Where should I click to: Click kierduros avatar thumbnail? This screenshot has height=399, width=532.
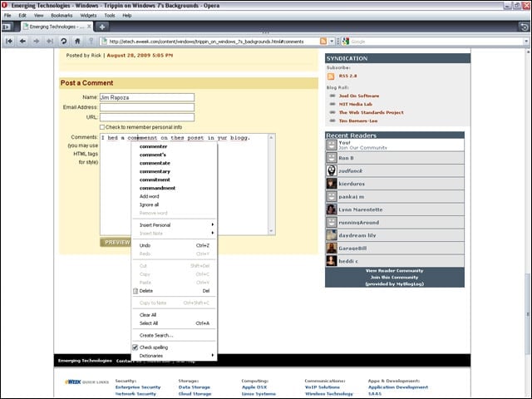click(x=332, y=184)
